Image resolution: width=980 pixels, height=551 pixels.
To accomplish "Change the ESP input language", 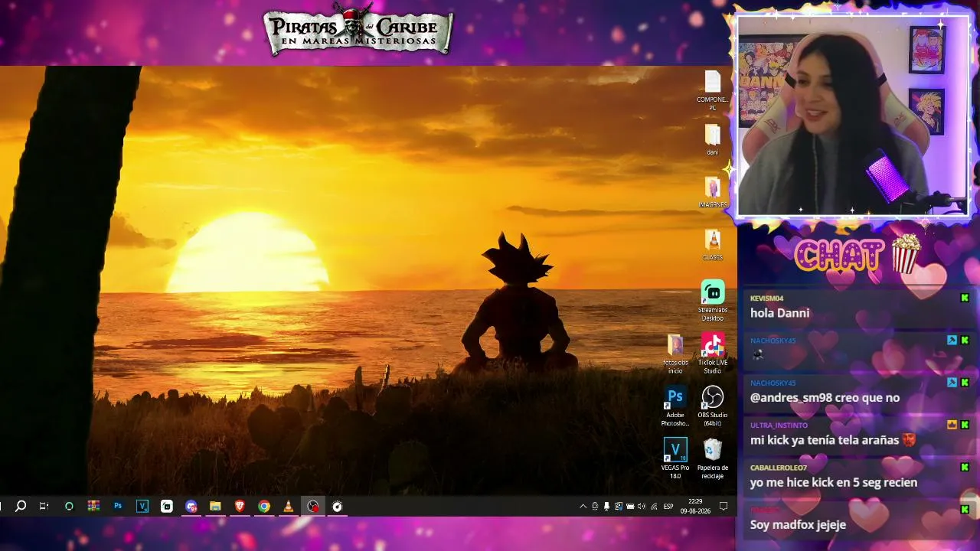I will (x=668, y=507).
